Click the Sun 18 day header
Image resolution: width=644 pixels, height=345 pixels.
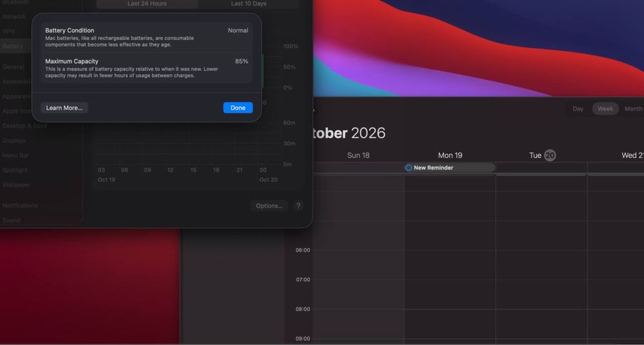tap(358, 155)
